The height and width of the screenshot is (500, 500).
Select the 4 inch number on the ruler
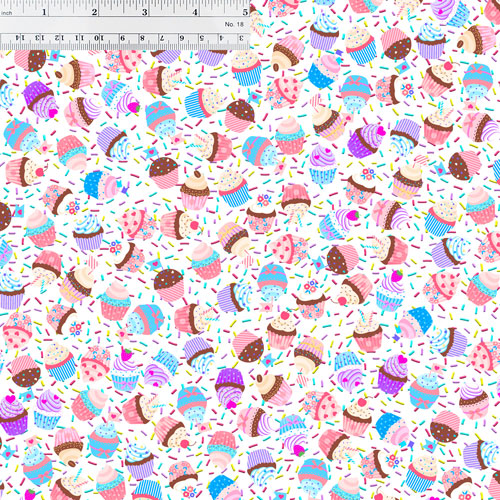[195, 12]
